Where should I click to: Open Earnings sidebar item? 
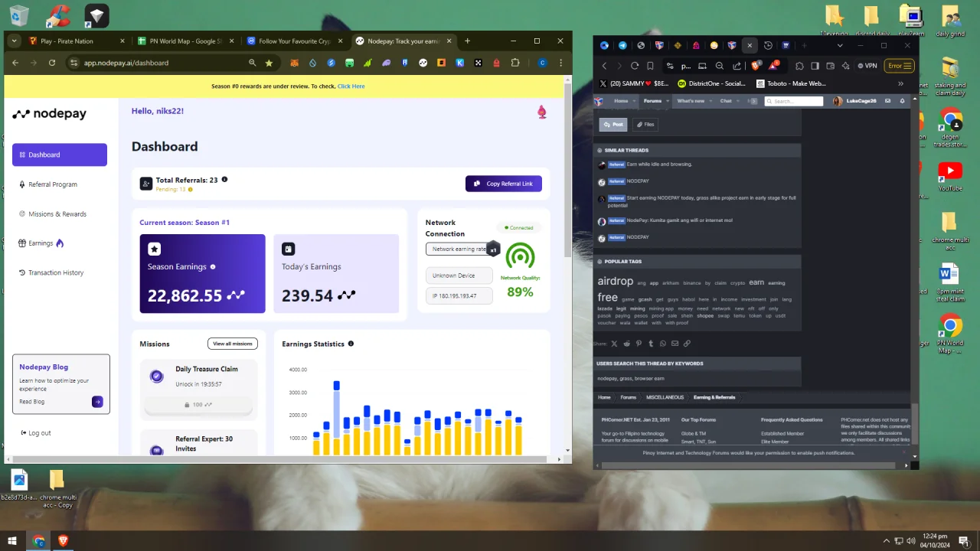(41, 243)
